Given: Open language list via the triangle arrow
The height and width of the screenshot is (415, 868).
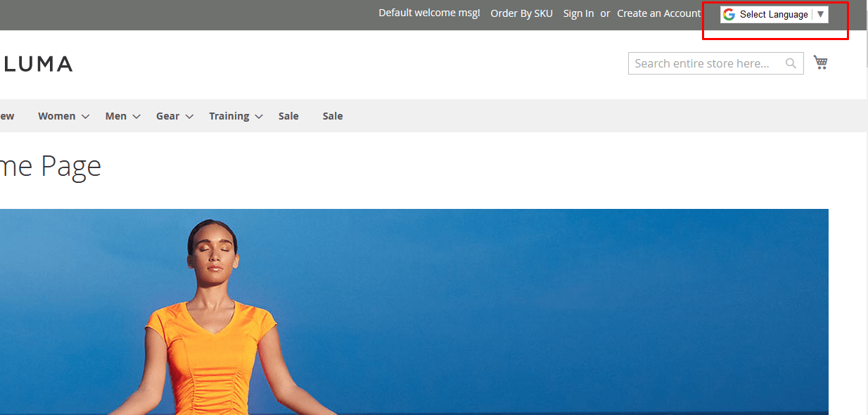Looking at the screenshot, I should tap(820, 14).
